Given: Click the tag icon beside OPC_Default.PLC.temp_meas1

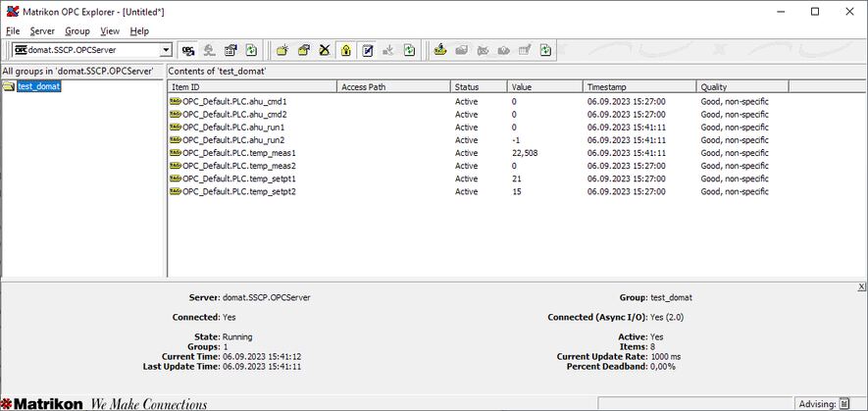Looking at the screenshot, I should point(175,153).
